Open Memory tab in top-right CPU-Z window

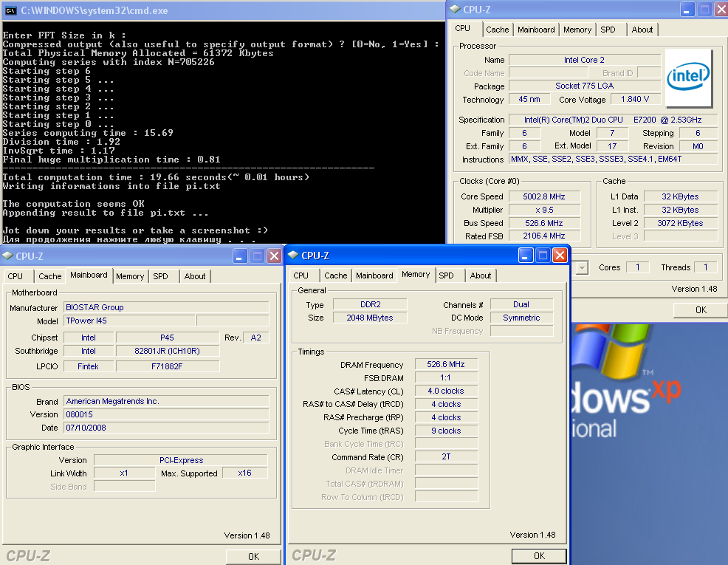pos(577,30)
